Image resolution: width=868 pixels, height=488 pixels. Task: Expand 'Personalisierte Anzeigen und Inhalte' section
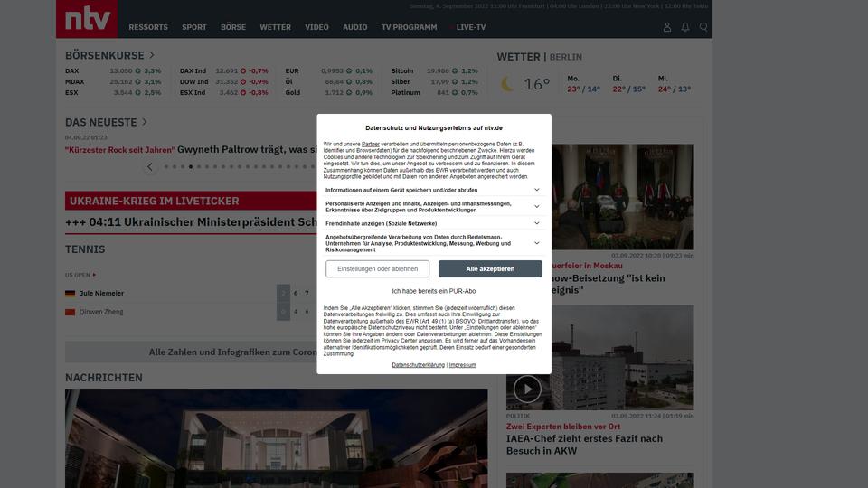tap(433, 207)
